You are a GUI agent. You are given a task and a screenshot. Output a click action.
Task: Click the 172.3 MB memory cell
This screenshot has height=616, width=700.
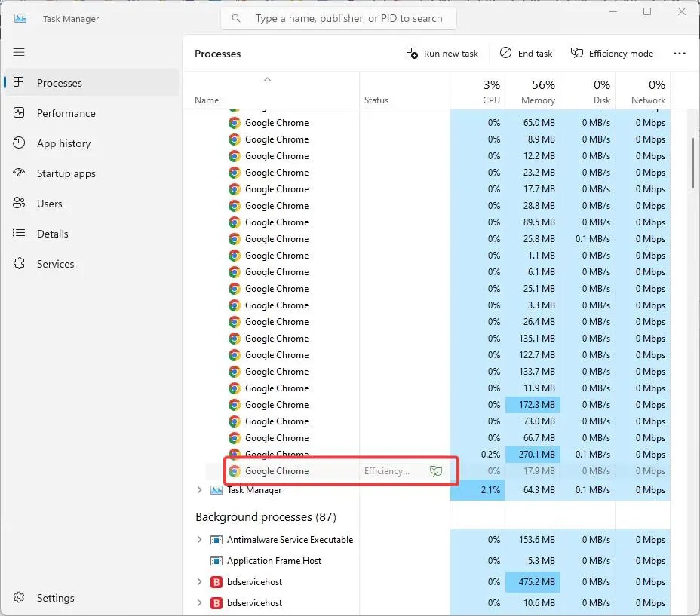pos(533,405)
